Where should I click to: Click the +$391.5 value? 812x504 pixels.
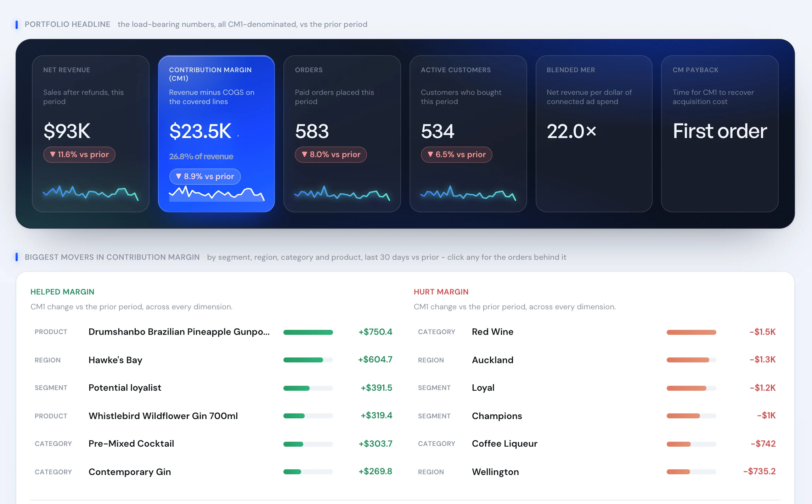376,388
